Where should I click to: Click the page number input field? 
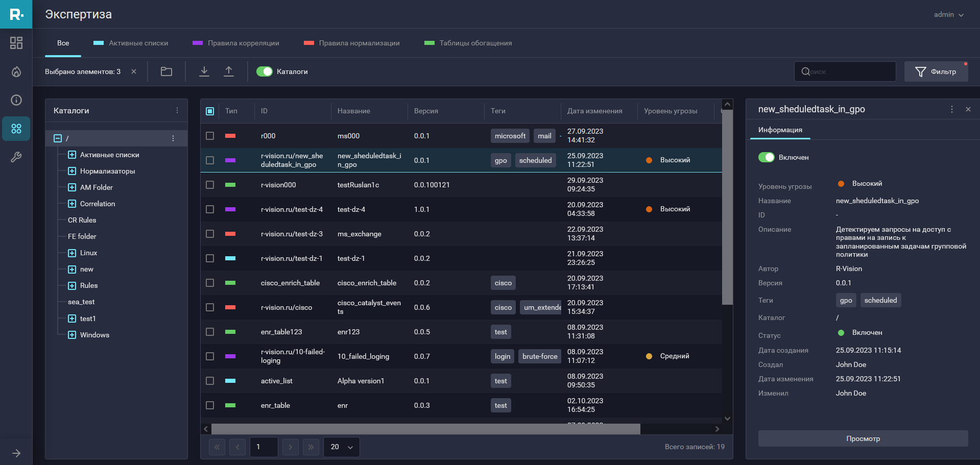coord(264,447)
